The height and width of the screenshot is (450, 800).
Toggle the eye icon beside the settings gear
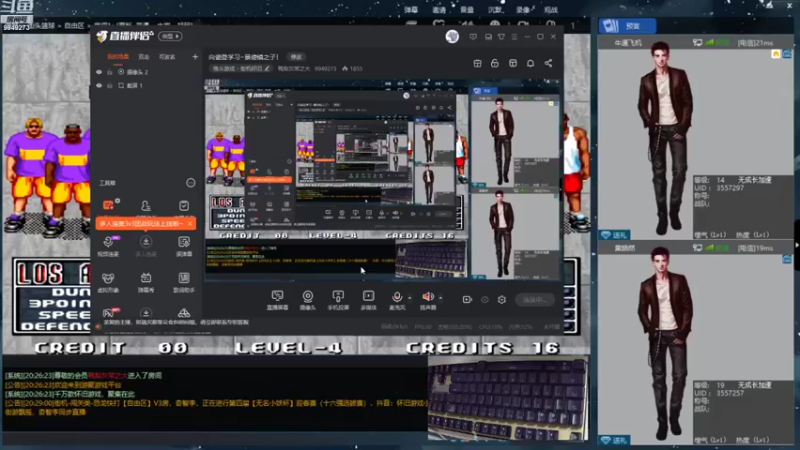coord(485,299)
